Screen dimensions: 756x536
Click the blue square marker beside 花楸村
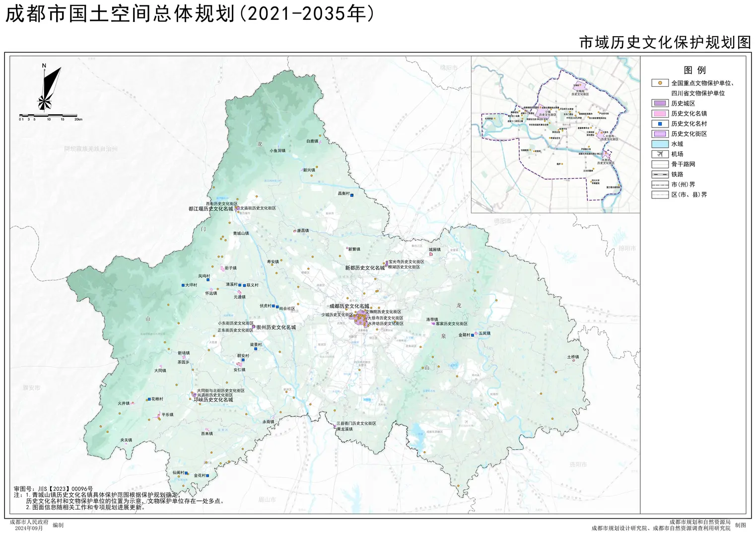coord(148,400)
